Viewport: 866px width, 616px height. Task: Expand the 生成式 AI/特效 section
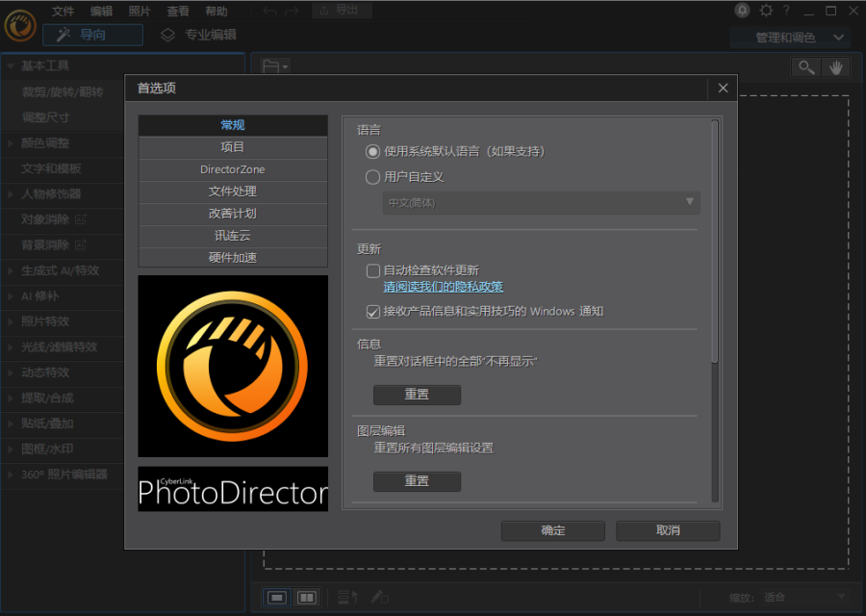coord(11,270)
